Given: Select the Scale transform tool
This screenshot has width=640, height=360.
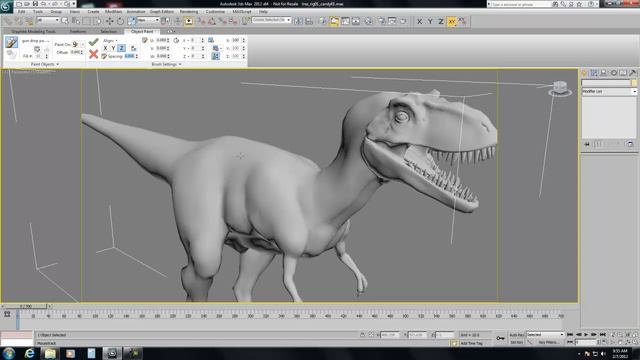Looking at the screenshot, I should 131,21.
